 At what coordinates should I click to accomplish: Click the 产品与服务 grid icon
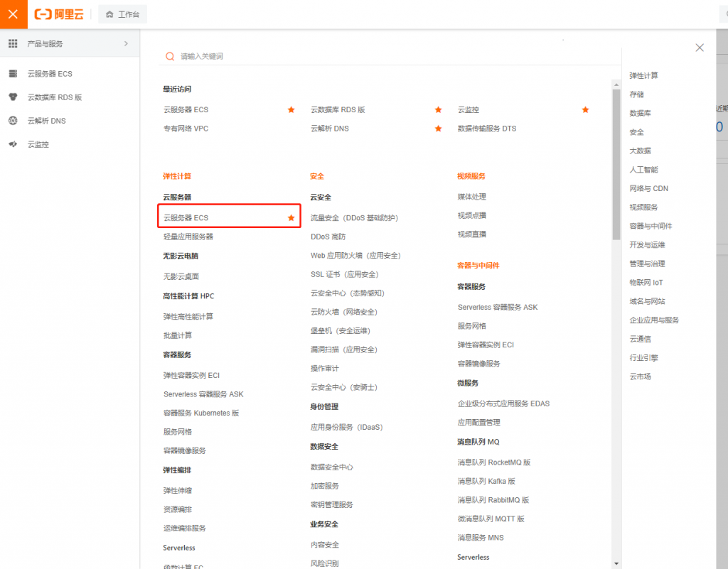[13, 43]
